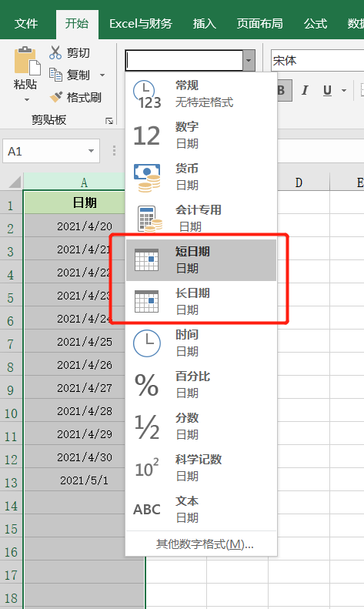This screenshot has width=364, height=609.
Task: Choose the 常规 general format icon
Action: tap(147, 94)
